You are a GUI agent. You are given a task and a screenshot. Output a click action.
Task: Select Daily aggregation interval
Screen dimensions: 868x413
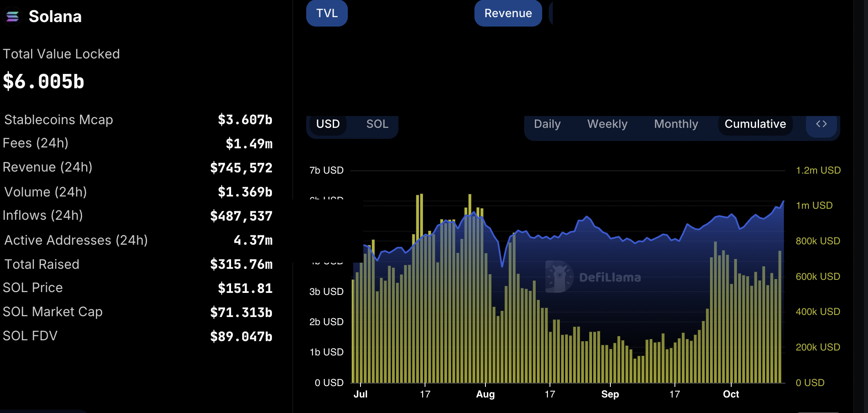coord(547,124)
